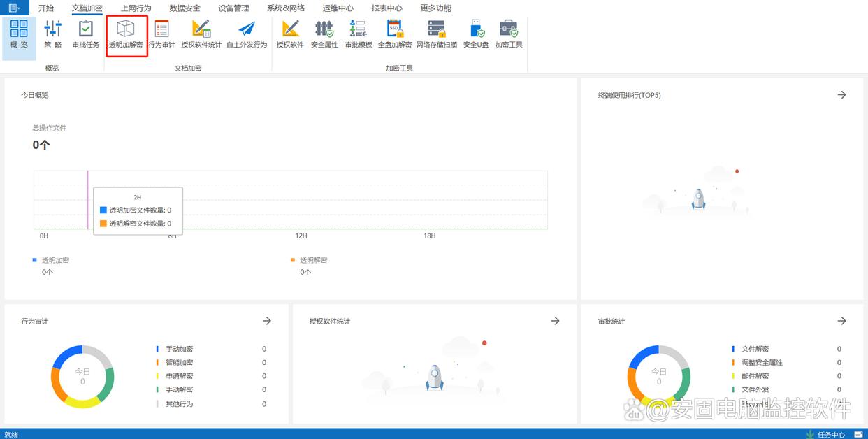Viewport: 868px width, 439px height.
Task: Open the 透明加解密 tool in the ribbon
Action: tap(126, 35)
